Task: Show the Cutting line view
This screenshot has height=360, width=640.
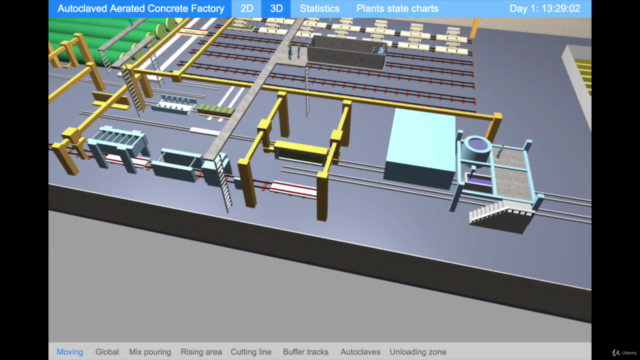Action: [x=251, y=352]
